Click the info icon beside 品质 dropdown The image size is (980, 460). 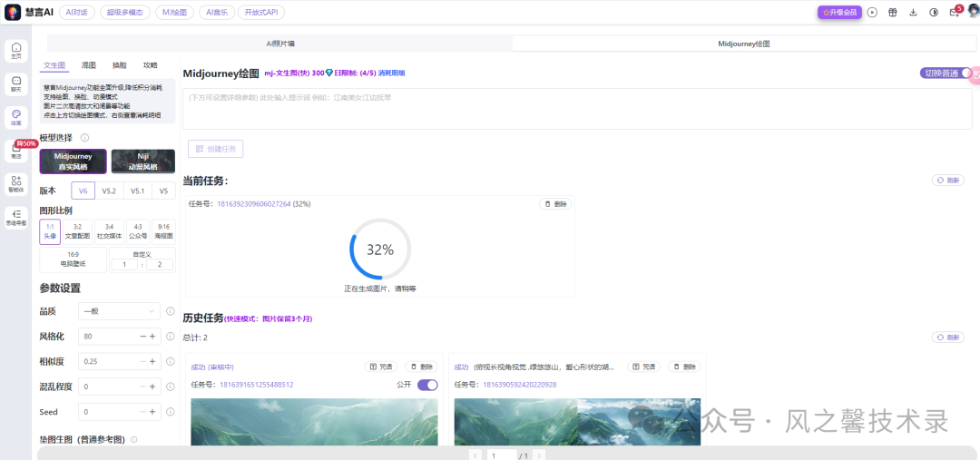pos(170,311)
